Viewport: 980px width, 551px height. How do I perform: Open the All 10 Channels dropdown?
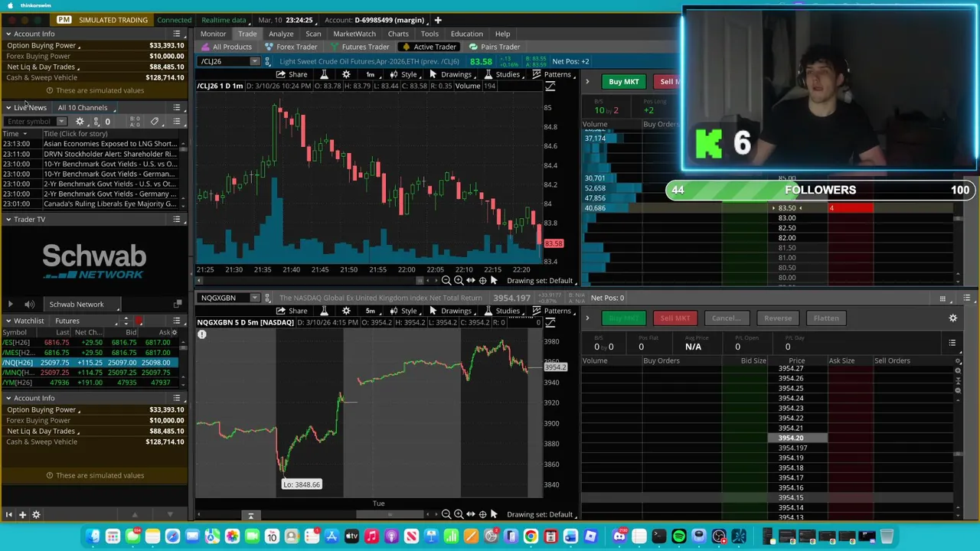(86, 108)
